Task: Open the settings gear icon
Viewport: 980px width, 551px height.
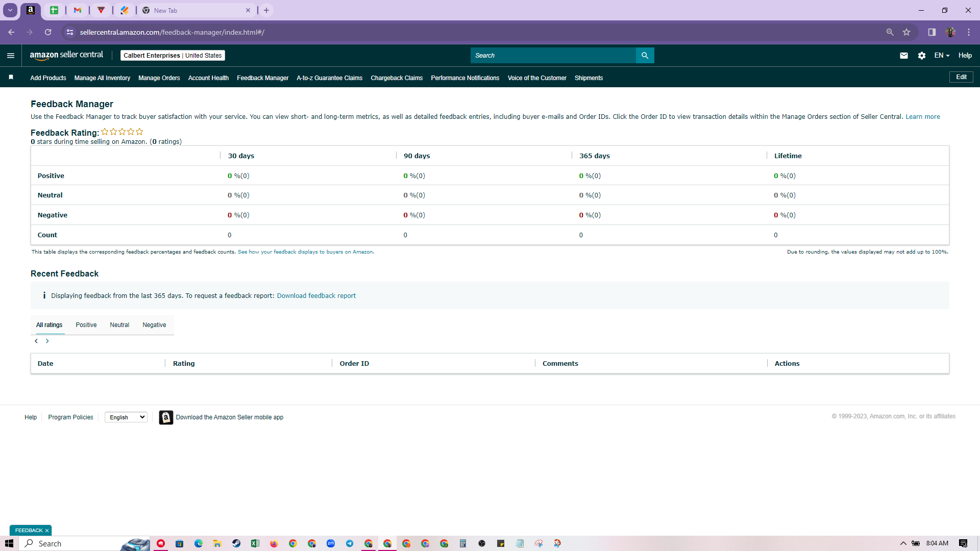Action: (x=921, y=56)
